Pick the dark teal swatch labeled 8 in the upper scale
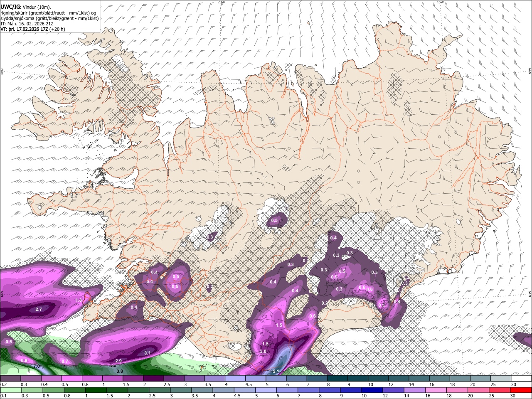The height and width of the screenshot is (399, 532). tap(337, 378)
